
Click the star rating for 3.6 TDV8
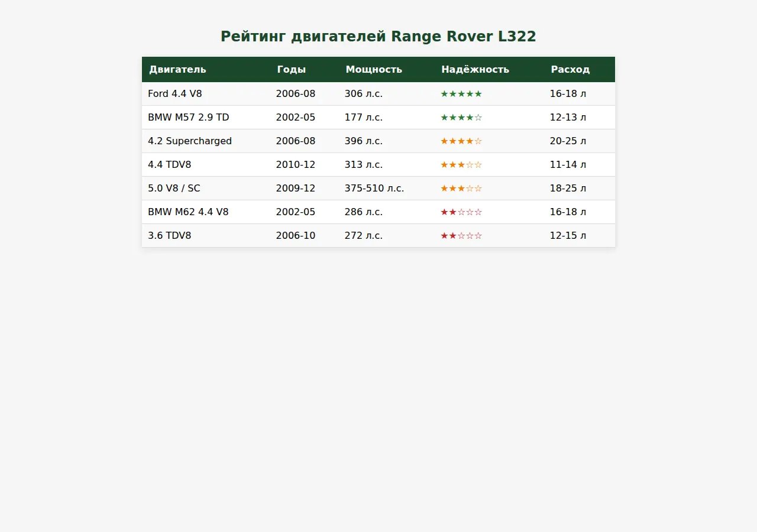pyautogui.click(x=461, y=235)
